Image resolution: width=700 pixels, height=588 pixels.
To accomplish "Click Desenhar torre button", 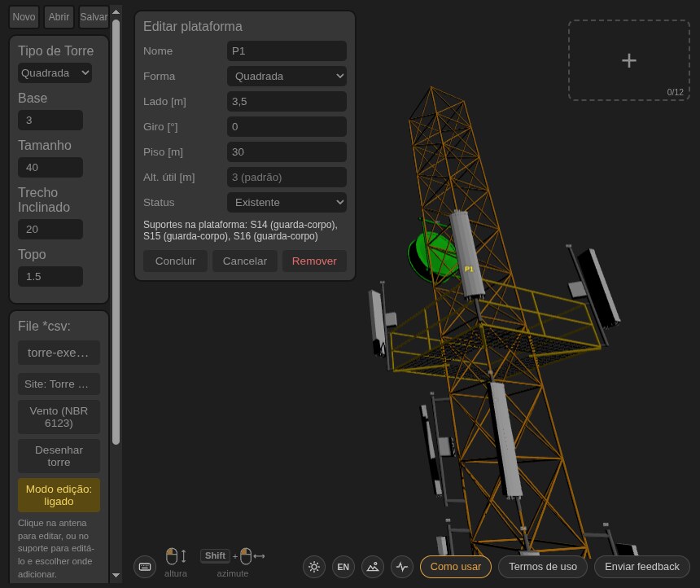I will (59, 456).
